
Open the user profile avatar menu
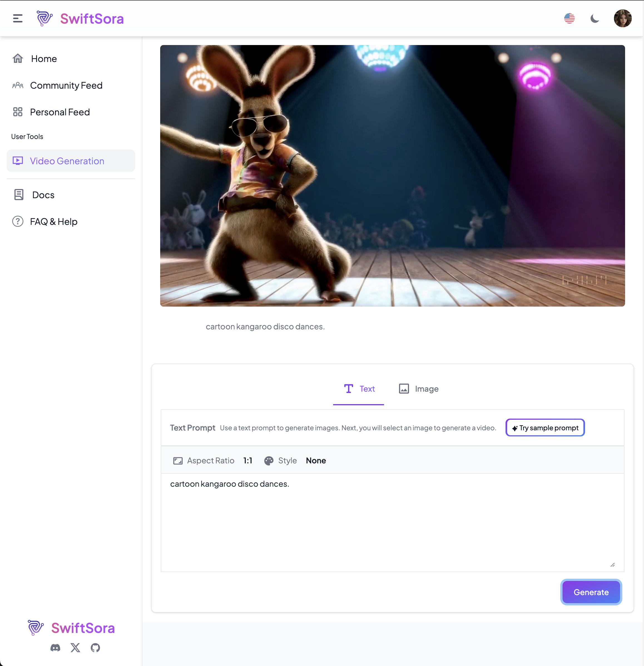coord(622,18)
